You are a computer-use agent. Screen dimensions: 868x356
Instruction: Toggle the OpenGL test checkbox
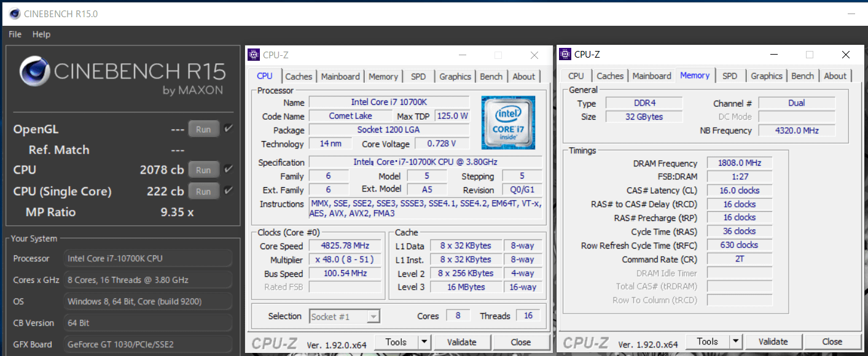(x=229, y=129)
